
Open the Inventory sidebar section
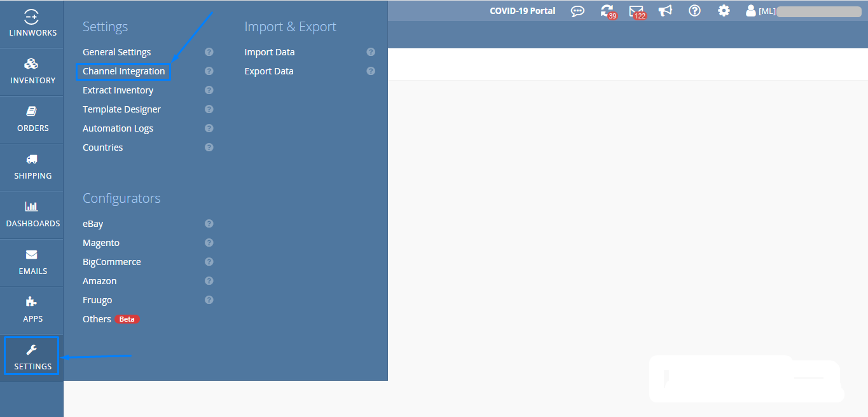(32, 72)
